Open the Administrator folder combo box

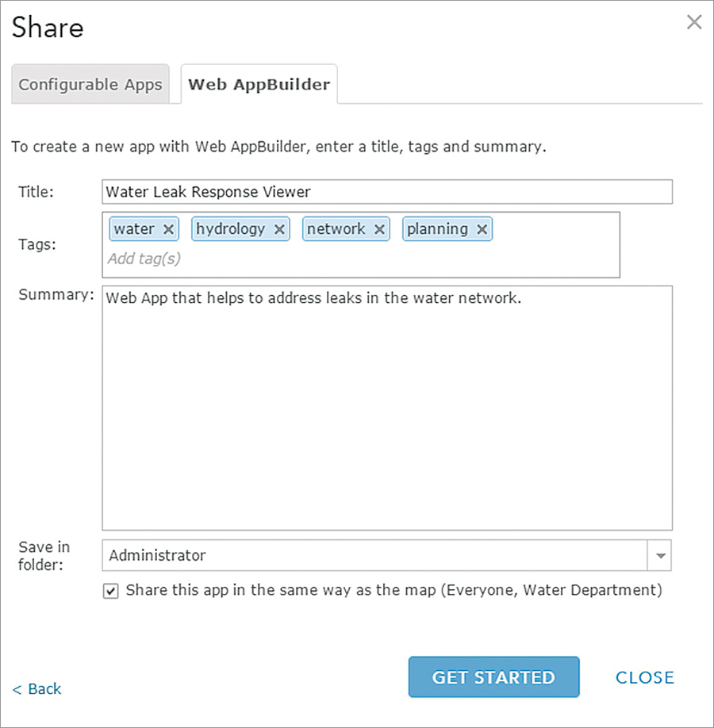click(374, 556)
